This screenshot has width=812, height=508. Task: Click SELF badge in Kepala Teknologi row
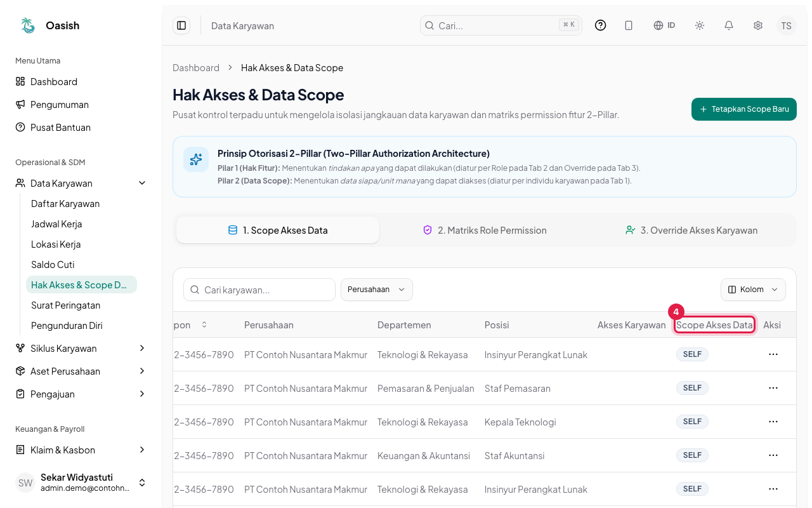[692, 422]
